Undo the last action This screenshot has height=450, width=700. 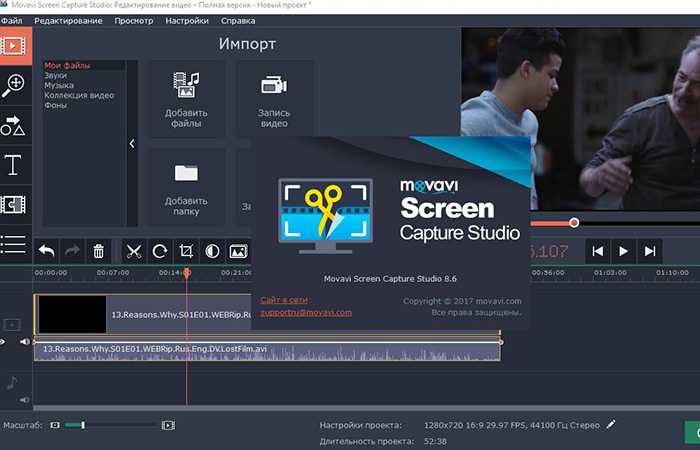(46, 251)
